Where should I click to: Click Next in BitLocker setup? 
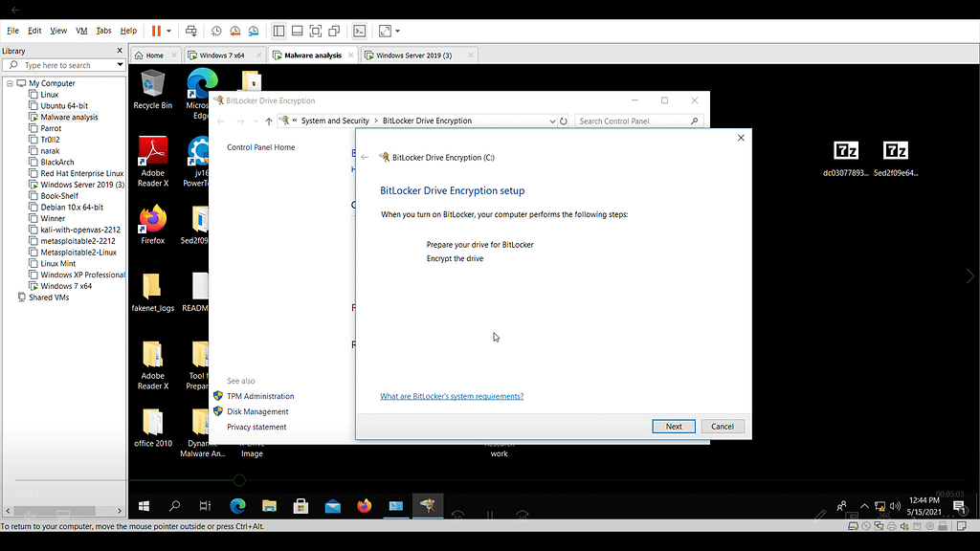coord(674,427)
